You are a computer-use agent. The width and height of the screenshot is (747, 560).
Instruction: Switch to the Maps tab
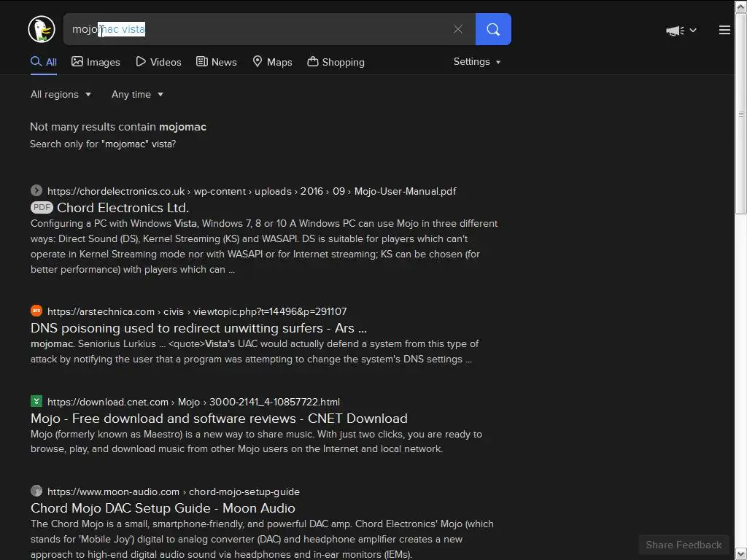[x=272, y=62]
